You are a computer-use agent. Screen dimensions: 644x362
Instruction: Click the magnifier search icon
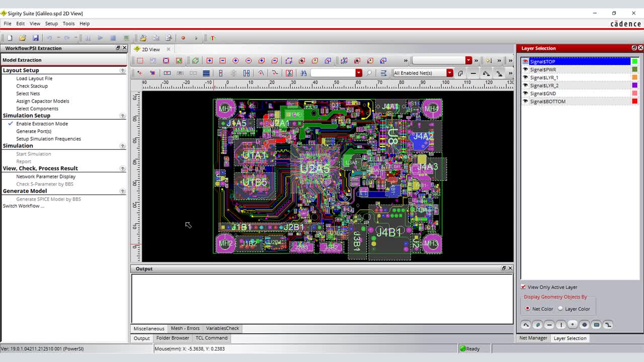click(x=369, y=73)
